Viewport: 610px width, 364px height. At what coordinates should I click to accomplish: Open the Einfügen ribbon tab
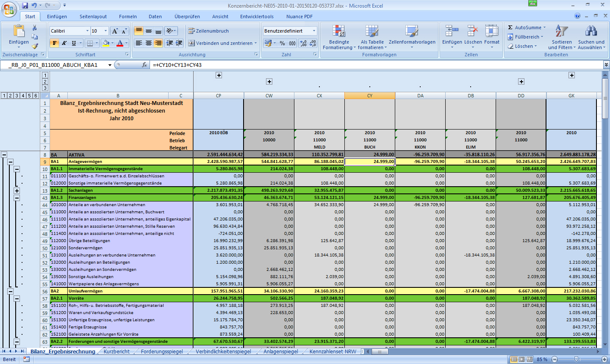click(x=57, y=17)
